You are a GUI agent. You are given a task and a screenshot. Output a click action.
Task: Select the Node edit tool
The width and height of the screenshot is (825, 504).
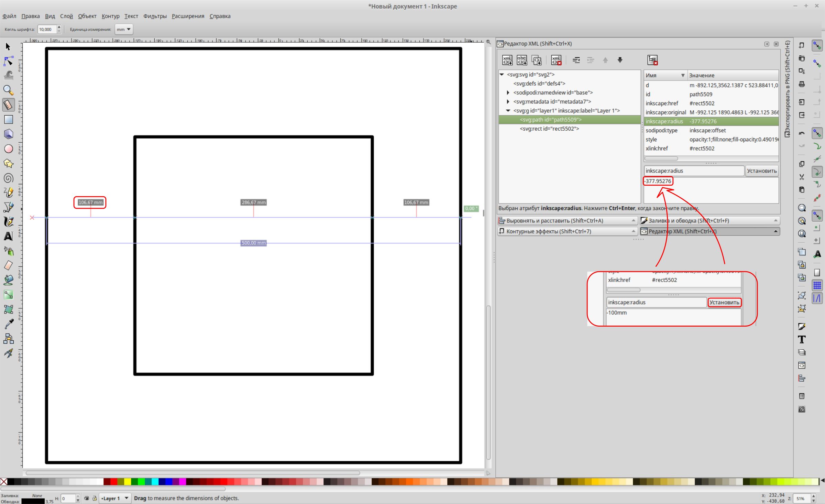(x=8, y=61)
